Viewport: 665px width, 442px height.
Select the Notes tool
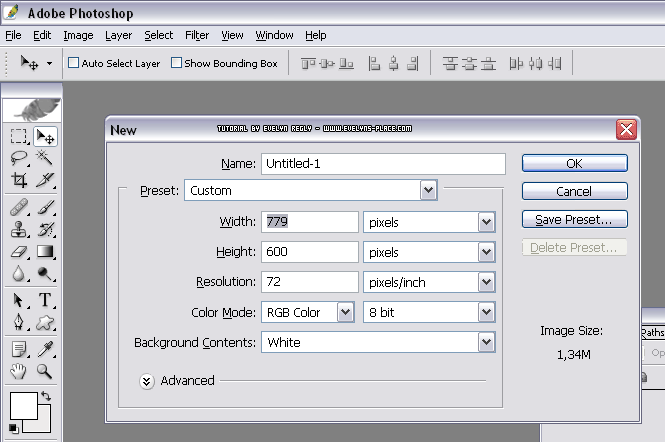click(x=19, y=349)
